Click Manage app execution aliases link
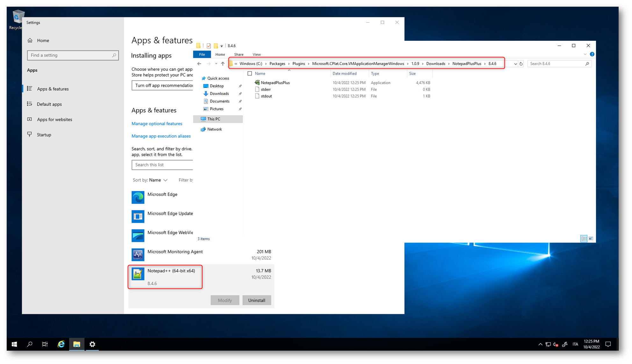Screen dimensions: 632x364 (161, 136)
